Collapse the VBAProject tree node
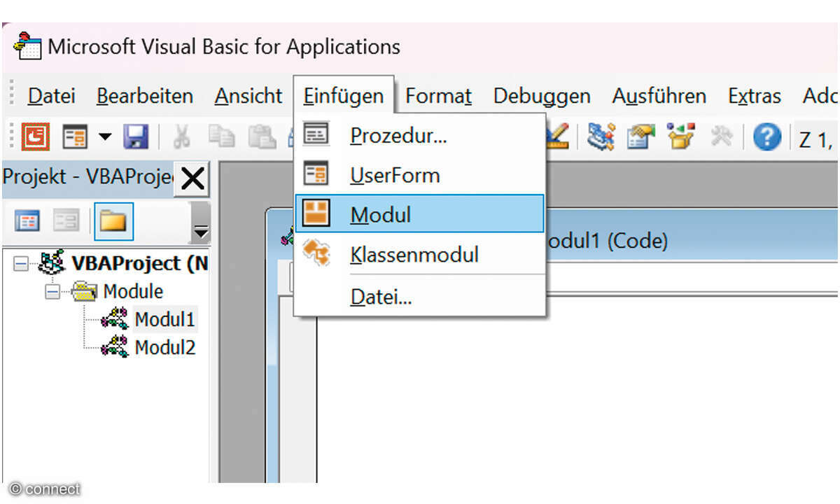The image size is (840, 504). [21, 264]
